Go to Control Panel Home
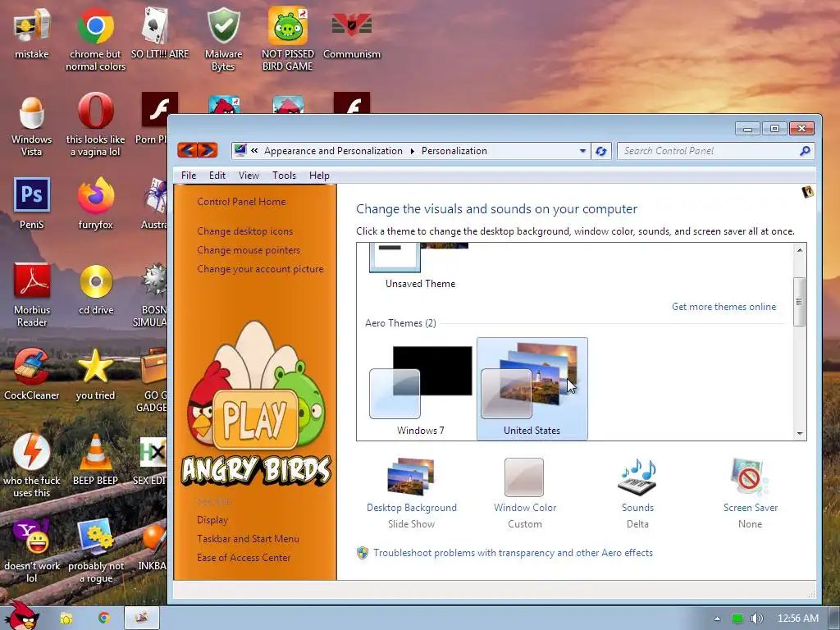The image size is (840, 630). tap(242, 202)
